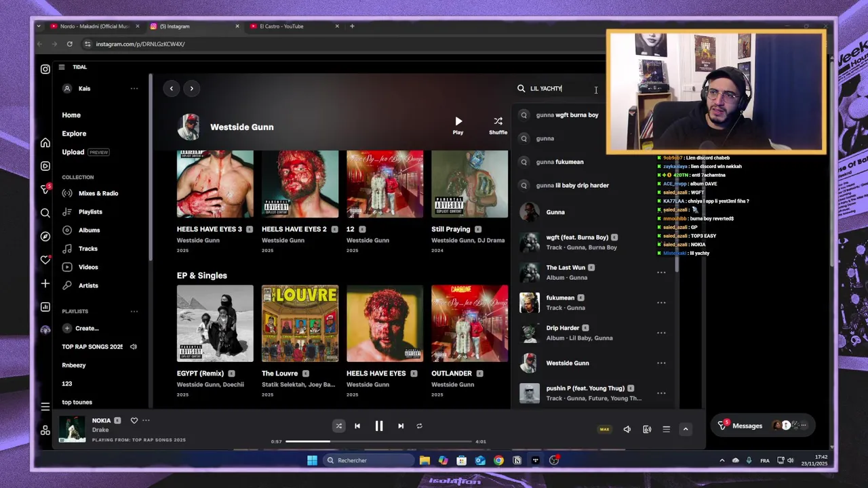Skip to previous track

coord(357,426)
